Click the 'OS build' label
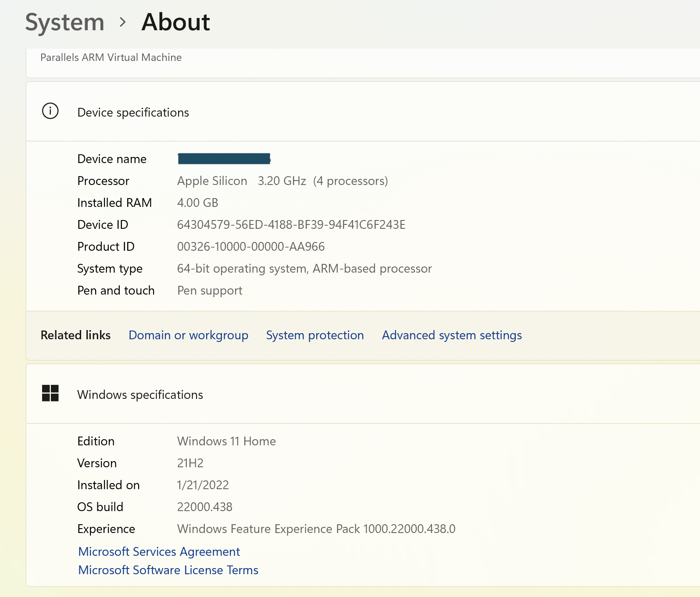700x597 pixels. [100, 507]
